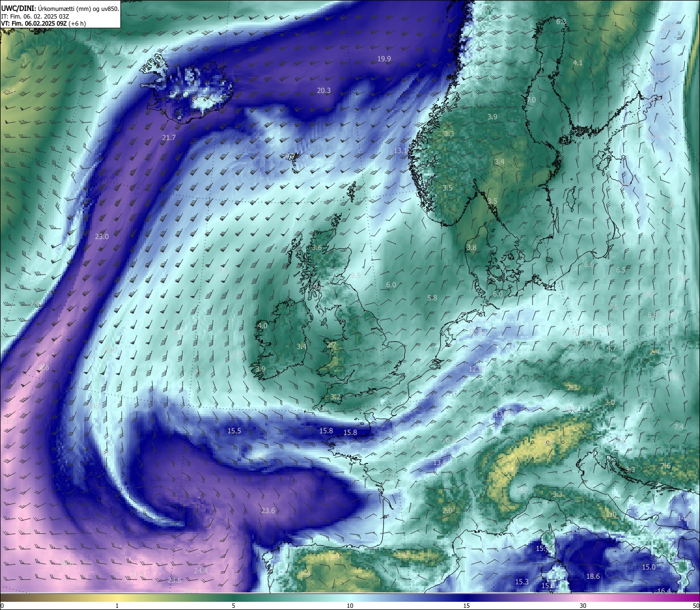The height and width of the screenshot is (610, 700).
Task: Click the 23.0 value in the purple band
Action: tap(102, 237)
